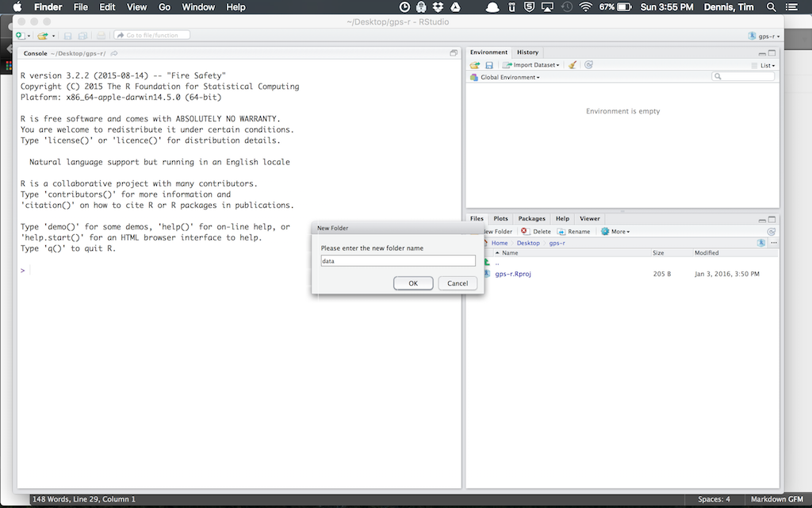Screen dimensions: 812x508
Task: Click the Delete button in Files pane
Action: (x=536, y=232)
